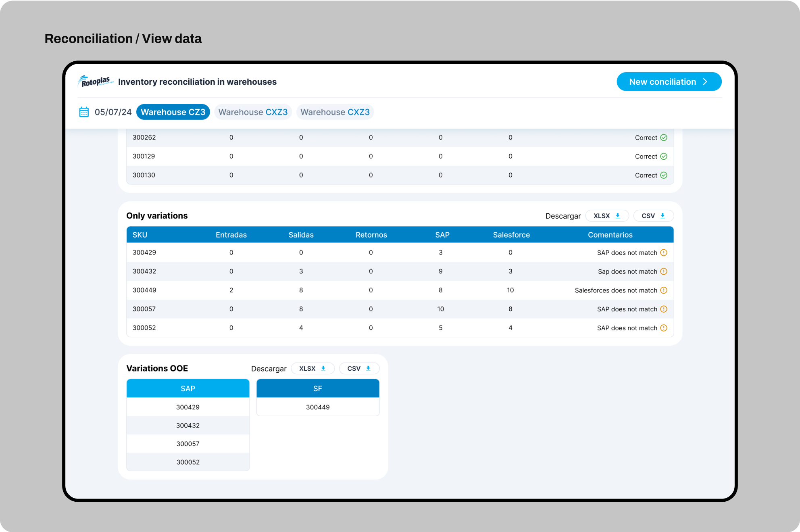Click the warning icon for SKU 300449
Screen dimensions: 800x532
[664, 290]
